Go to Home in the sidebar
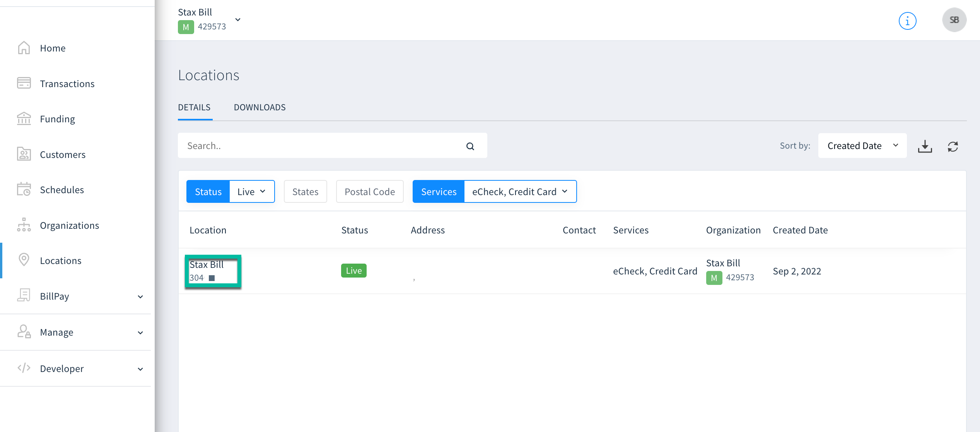This screenshot has height=432, width=980. pos(53,48)
